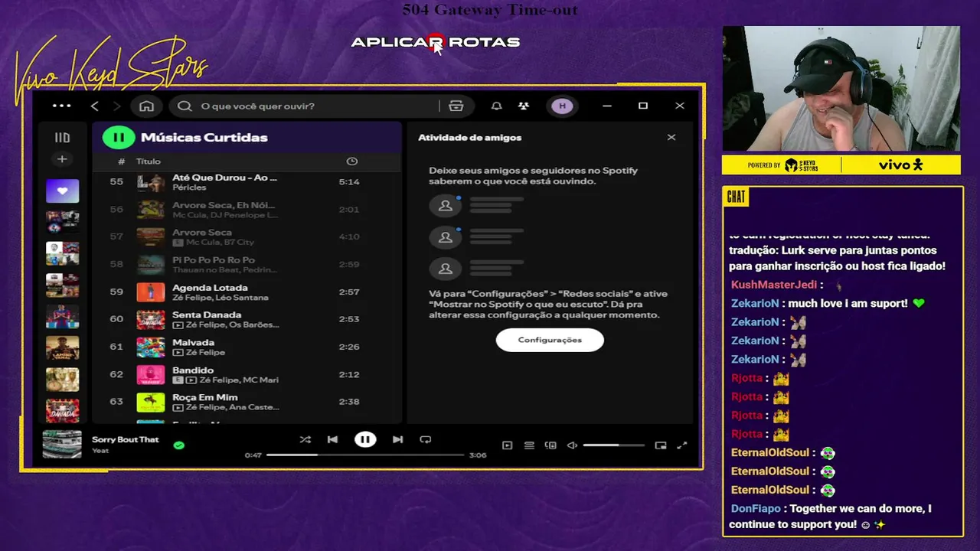Click the green saved checkmark beside song
This screenshot has width=980, height=551.
178,445
